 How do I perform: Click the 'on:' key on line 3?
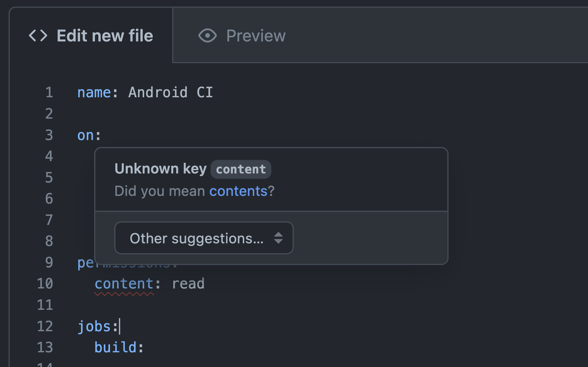[x=89, y=135]
